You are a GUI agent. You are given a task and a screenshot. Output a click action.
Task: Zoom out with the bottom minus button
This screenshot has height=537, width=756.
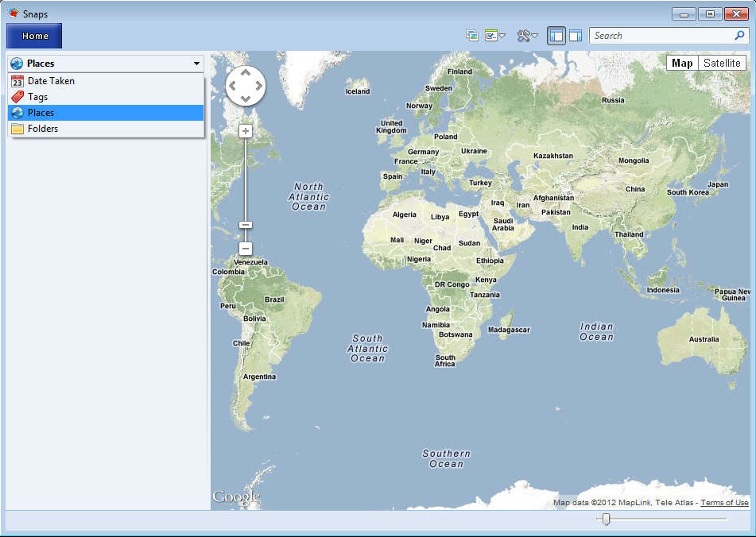point(246,249)
